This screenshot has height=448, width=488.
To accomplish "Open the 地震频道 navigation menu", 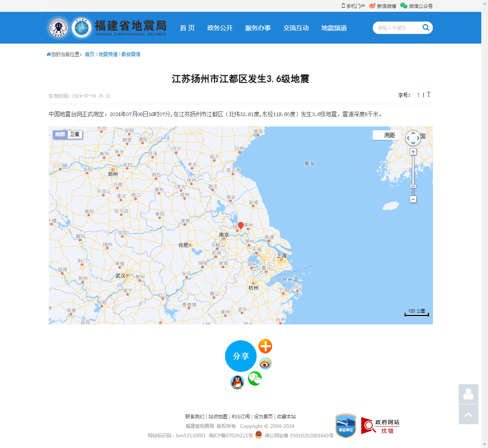I will tap(334, 28).
